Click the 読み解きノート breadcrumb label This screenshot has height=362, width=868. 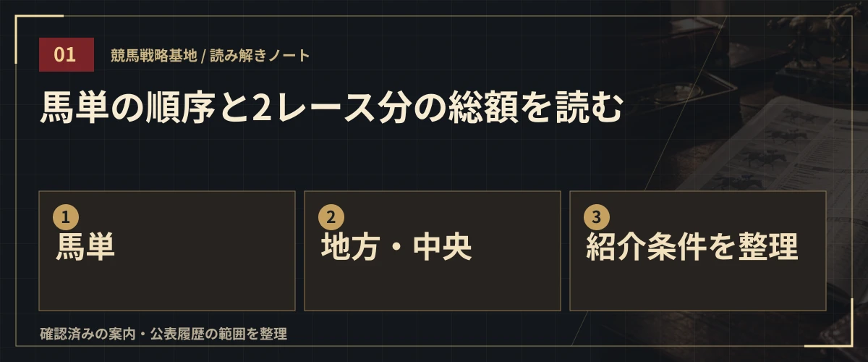[260, 56]
